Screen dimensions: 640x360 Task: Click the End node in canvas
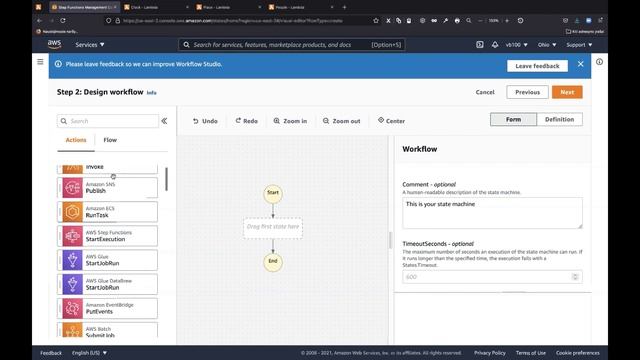[273, 261]
